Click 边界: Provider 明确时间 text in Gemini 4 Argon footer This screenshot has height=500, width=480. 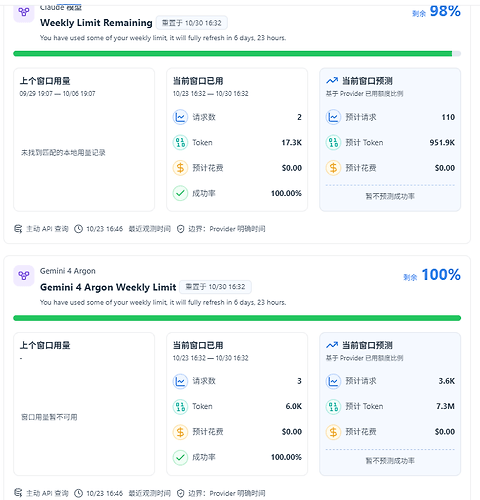(227, 493)
